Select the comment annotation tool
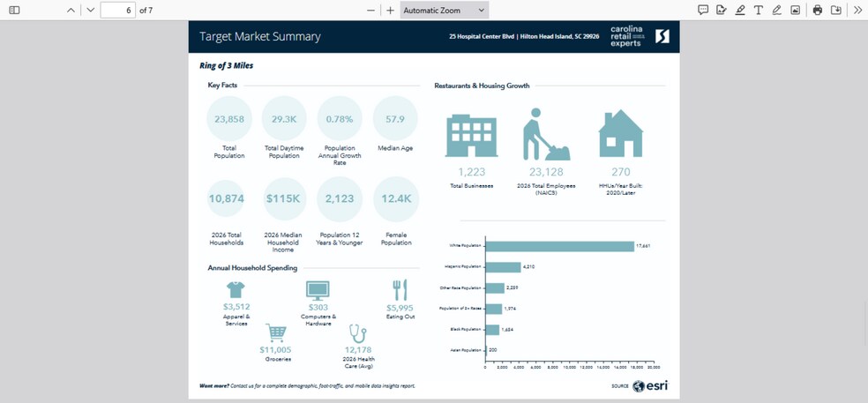 [x=703, y=10]
